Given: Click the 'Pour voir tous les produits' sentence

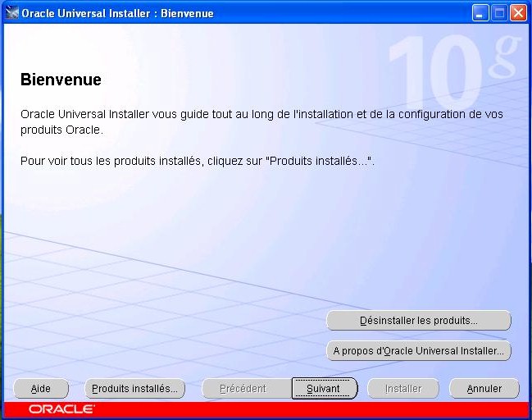Looking at the screenshot, I should [x=197, y=161].
